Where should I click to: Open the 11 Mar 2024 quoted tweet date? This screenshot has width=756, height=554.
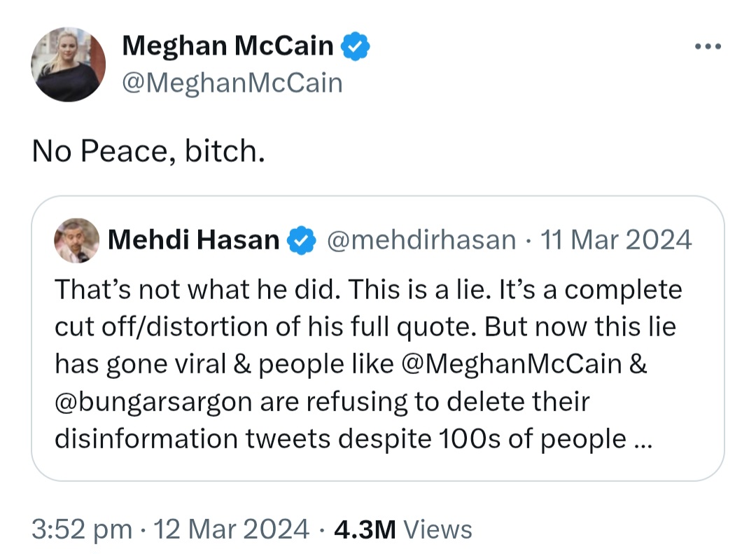pyautogui.click(x=616, y=240)
